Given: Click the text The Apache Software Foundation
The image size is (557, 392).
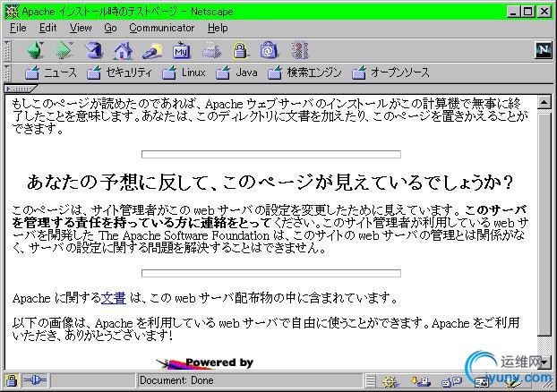Looking at the screenshot, I should point(184,235).
